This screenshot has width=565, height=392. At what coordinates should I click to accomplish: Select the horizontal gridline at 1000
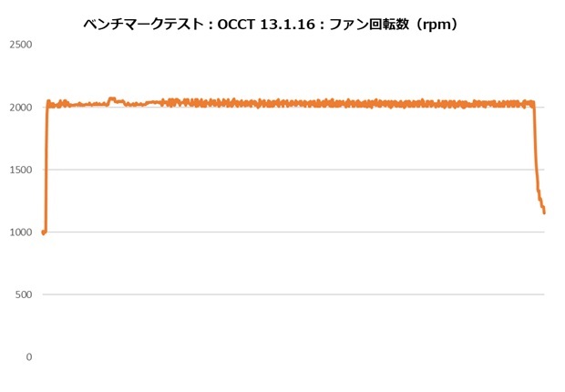coord(292,232)
